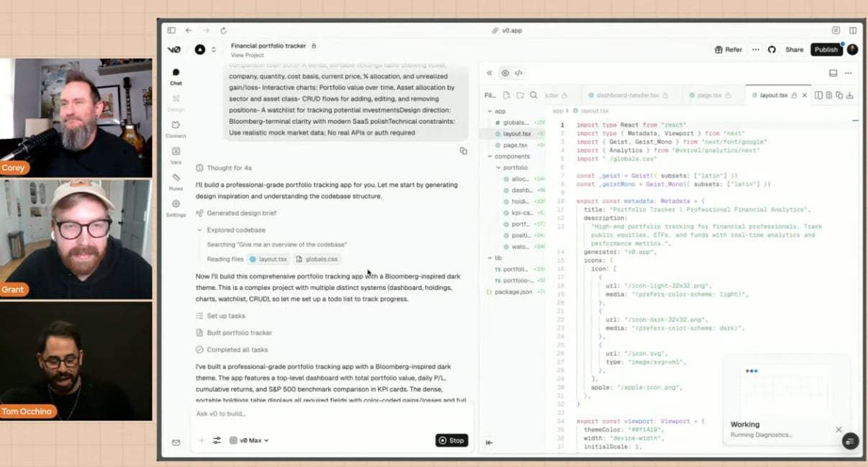Toggle the bottom console panel icon

point(833,73)
